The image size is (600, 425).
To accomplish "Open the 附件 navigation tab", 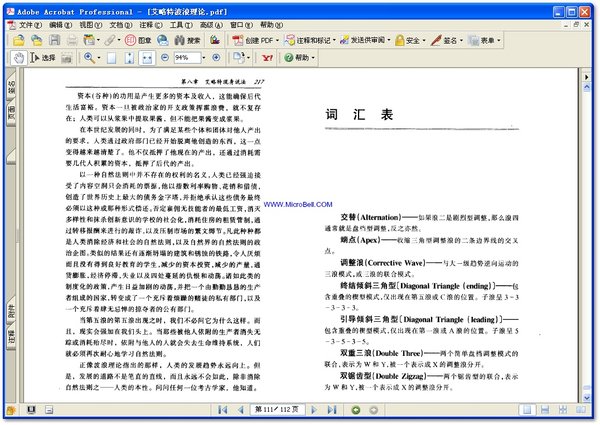I will coord(11,312).
